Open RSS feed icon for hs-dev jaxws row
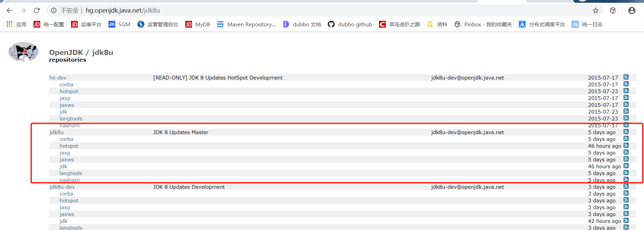Image resolution: width=644 pixels, height=230 pixels. pos(626,104)
